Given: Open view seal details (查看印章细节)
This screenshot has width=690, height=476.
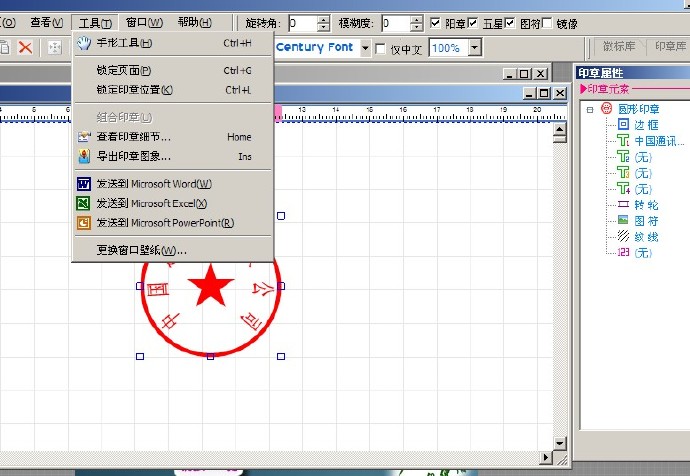Looking at the screenshot, I should click(x=133, y=137).
